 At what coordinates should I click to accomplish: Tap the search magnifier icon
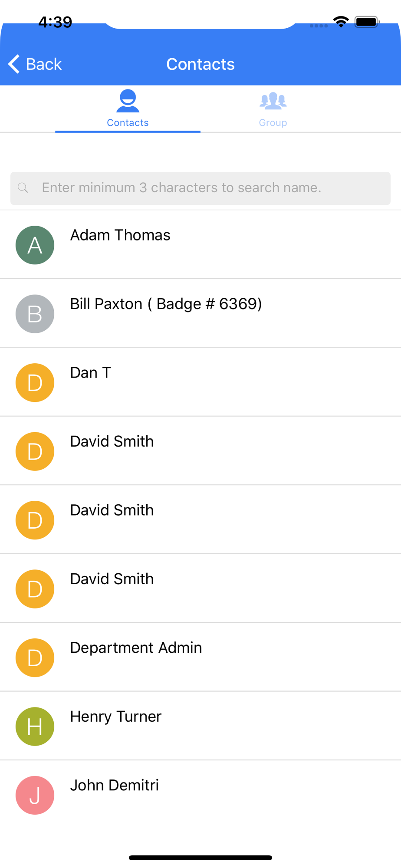pyautogui.click(x=23, y=188)
